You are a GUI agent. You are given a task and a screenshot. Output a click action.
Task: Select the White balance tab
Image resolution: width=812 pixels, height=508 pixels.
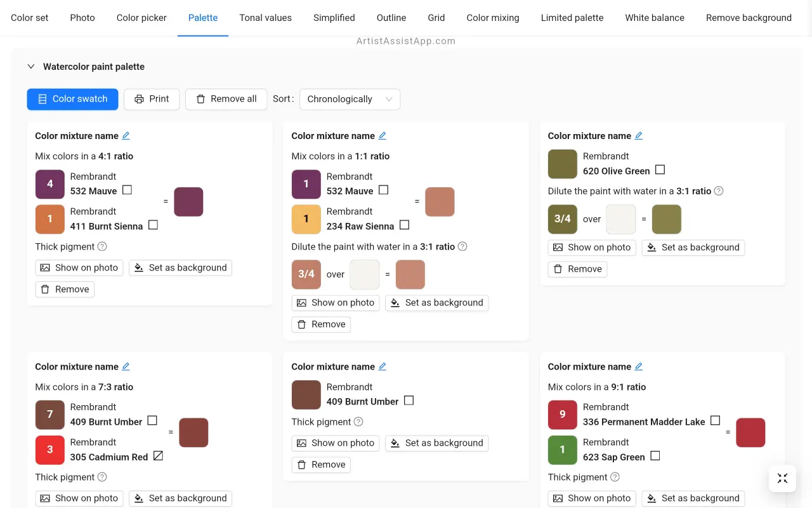pos(655,18)
